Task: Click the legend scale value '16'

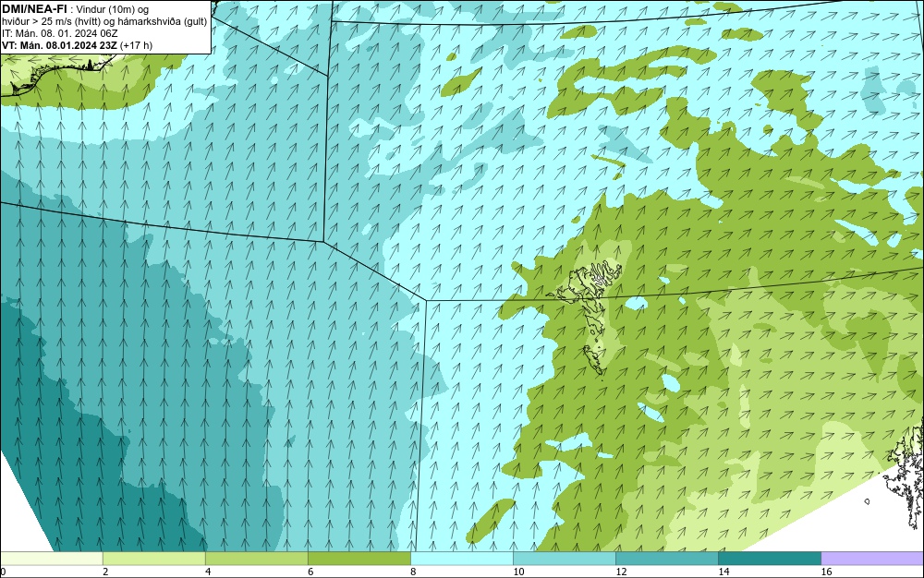Action: pos(827,572)
